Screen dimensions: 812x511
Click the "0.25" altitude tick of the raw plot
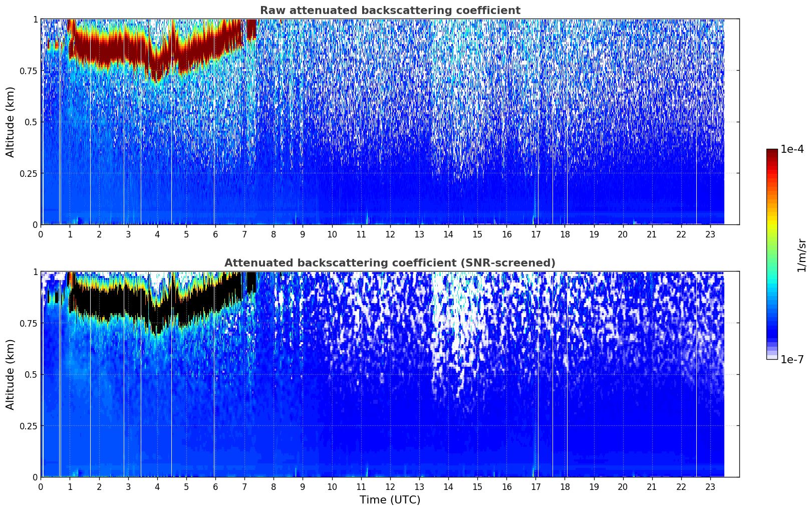click(x=29, y=173)
